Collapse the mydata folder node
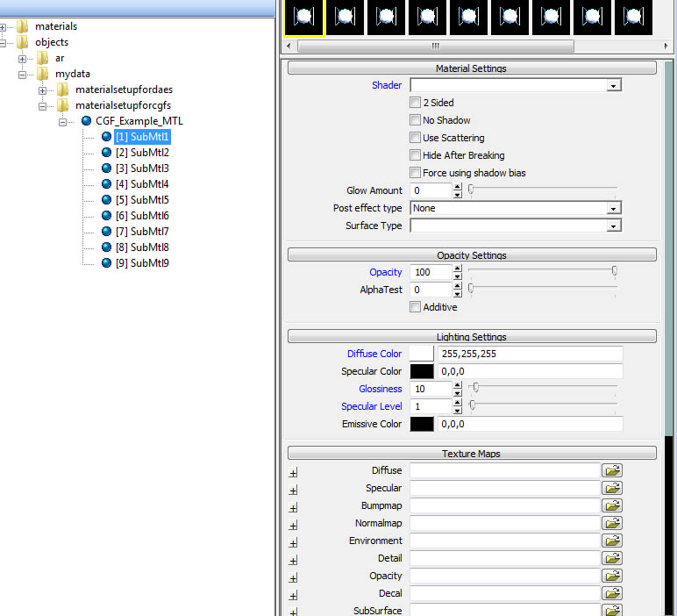This screenshot has height=616, width=677. coord(23,75)
